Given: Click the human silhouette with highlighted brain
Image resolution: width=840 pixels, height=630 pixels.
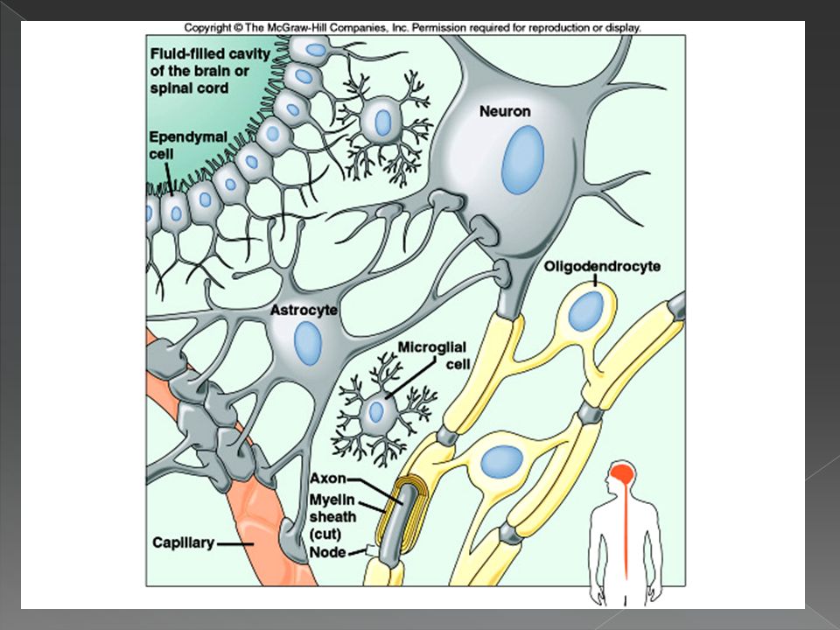Looking at the screenshot, I should tap(625, 535).
